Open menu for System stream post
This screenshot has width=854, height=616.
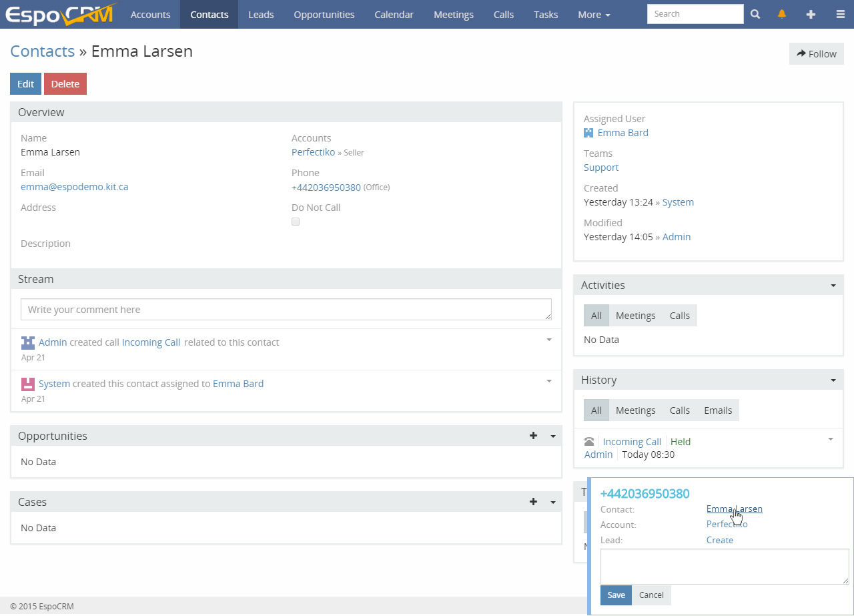549,381
